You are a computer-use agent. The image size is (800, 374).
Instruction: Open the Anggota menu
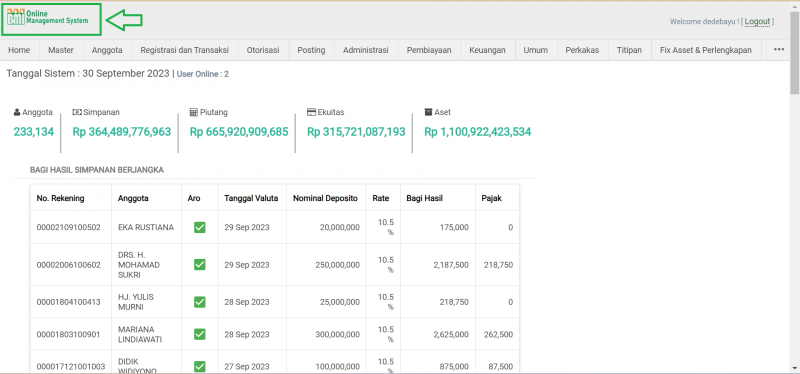(x=107, y=50)
